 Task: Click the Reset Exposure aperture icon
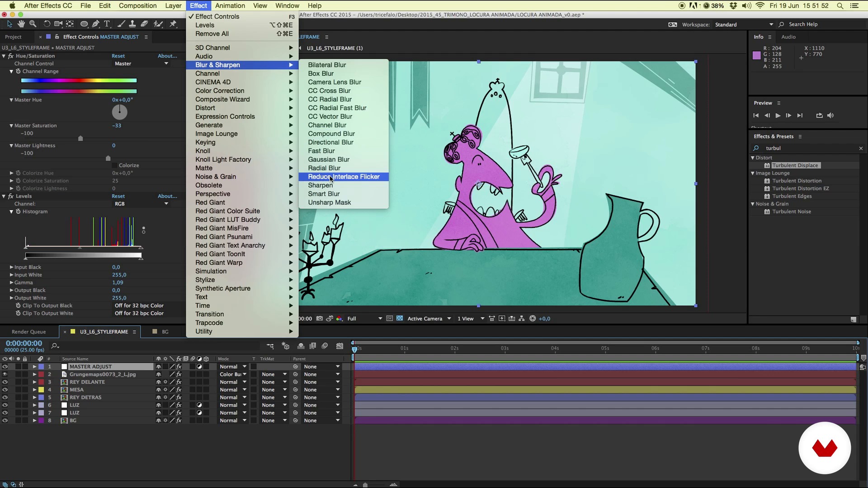coord(533,319)
